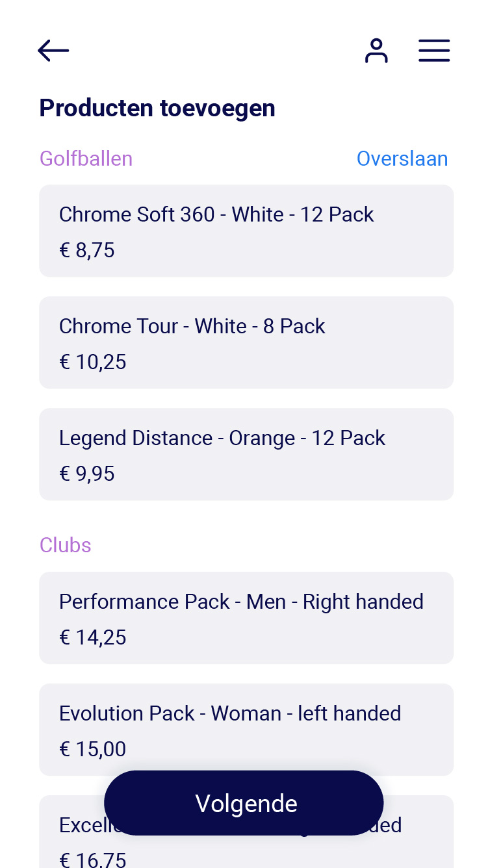Open the user profile icon
488x868 pixels.
(x=376, y=51)
